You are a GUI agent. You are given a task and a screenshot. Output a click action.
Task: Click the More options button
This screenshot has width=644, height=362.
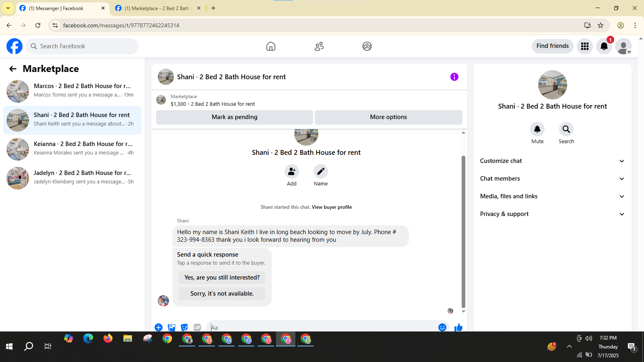click(388, 117)
